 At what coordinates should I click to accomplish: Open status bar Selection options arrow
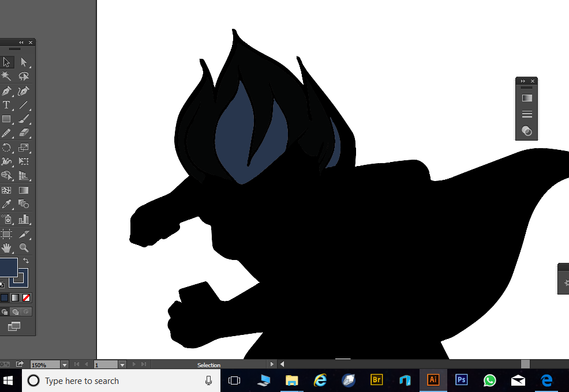pyautogui.click(x=272, y=364)
